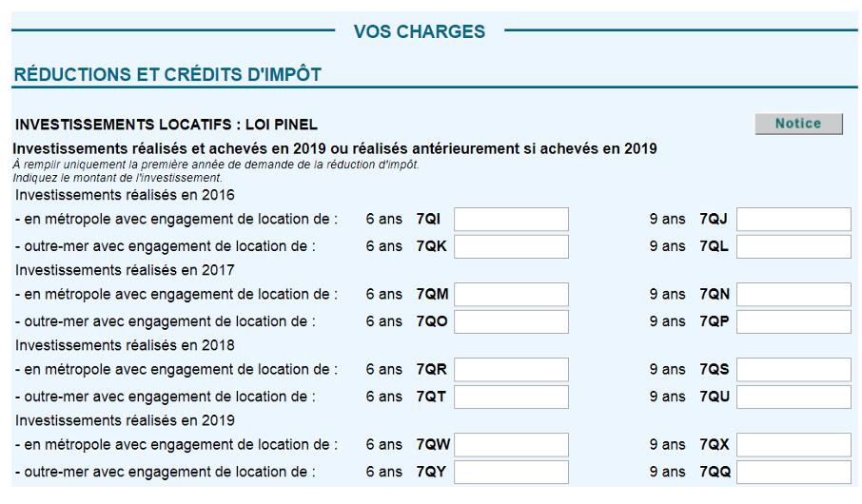Click the Investissements locatifs : Loi Pinel label

(x=166, y=125)
